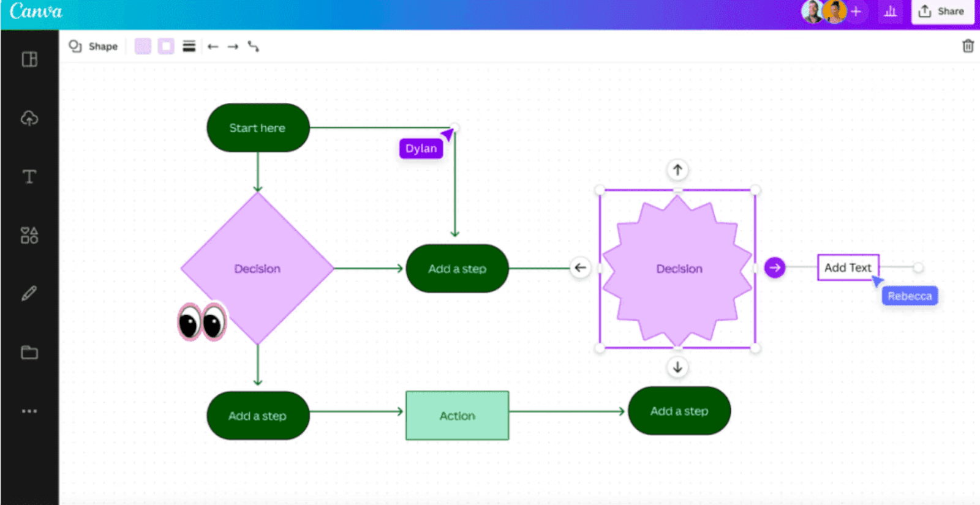Click the connector endpoint right of Add Text
Image resolution: width=980 pixels, height=505 pixels.
pyautogui.click(x=918, y=267)
